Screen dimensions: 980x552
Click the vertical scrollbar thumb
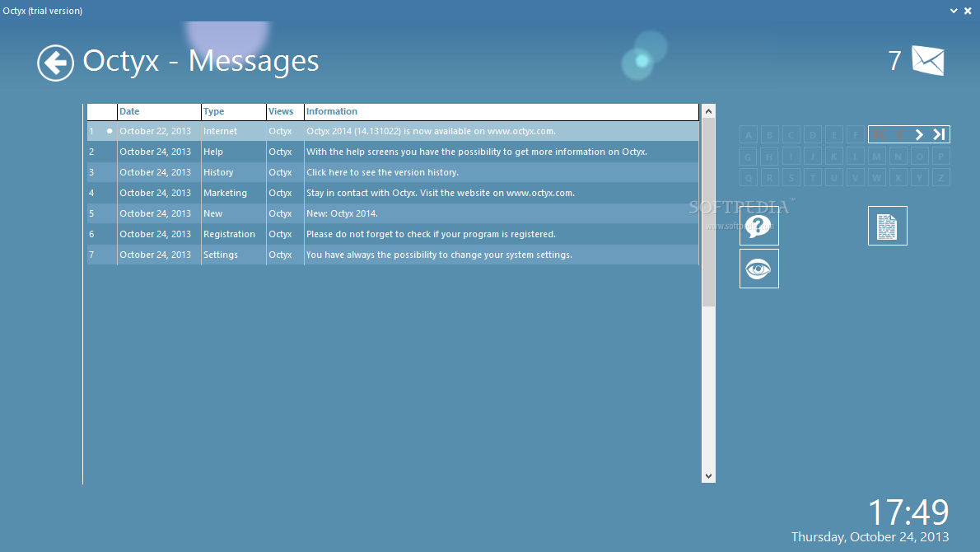click(708, 213)
